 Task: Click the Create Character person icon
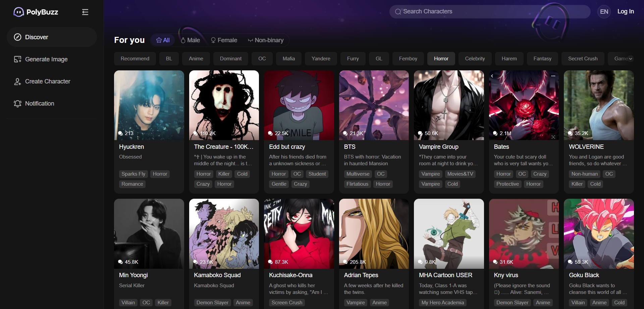(x=17, y=81)
